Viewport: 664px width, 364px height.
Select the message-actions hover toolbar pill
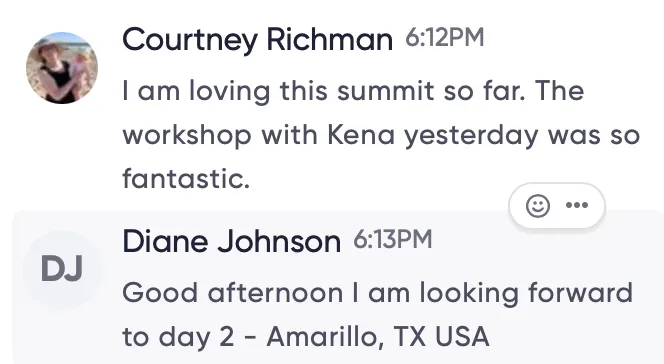click(557, 206)
